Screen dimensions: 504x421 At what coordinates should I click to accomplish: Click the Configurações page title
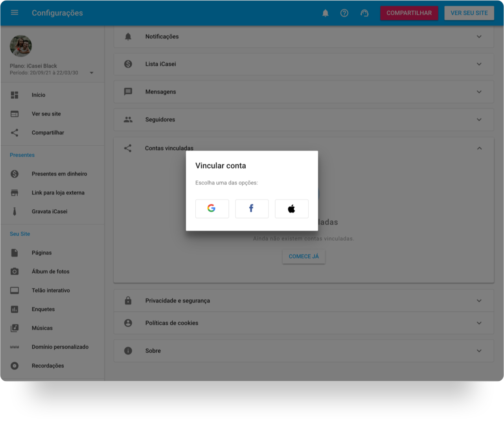coord(57,13)
